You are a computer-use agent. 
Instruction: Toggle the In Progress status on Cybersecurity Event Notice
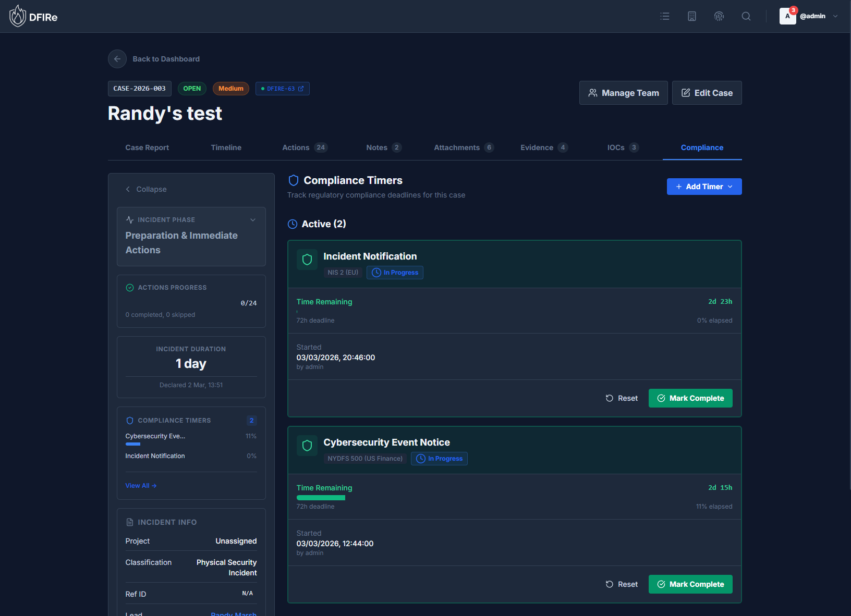439,458
